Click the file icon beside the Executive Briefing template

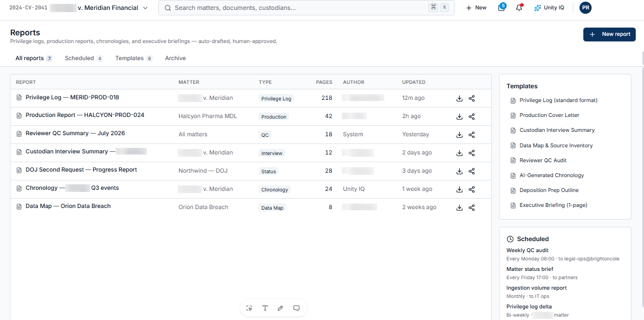pos(513,205)
